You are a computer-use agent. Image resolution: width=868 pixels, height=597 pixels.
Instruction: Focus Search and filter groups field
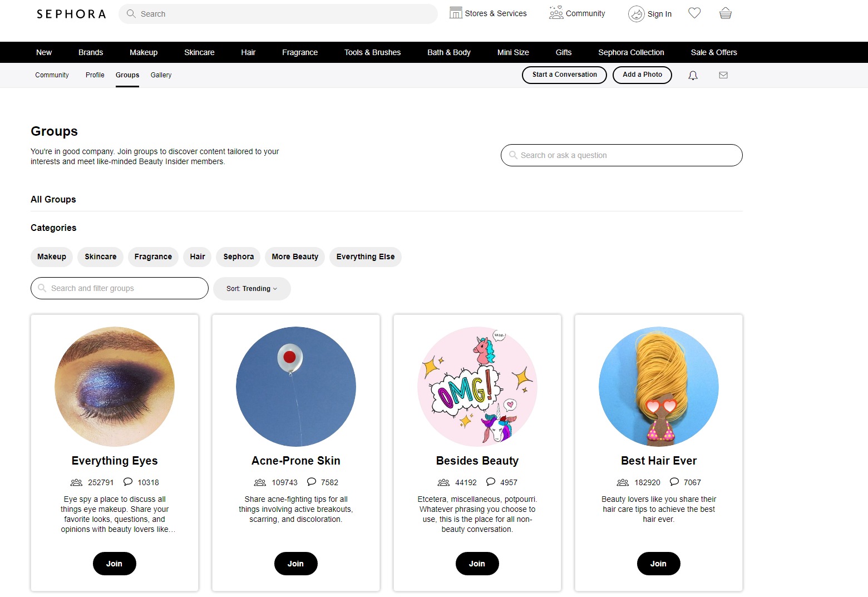coord(120,288)
